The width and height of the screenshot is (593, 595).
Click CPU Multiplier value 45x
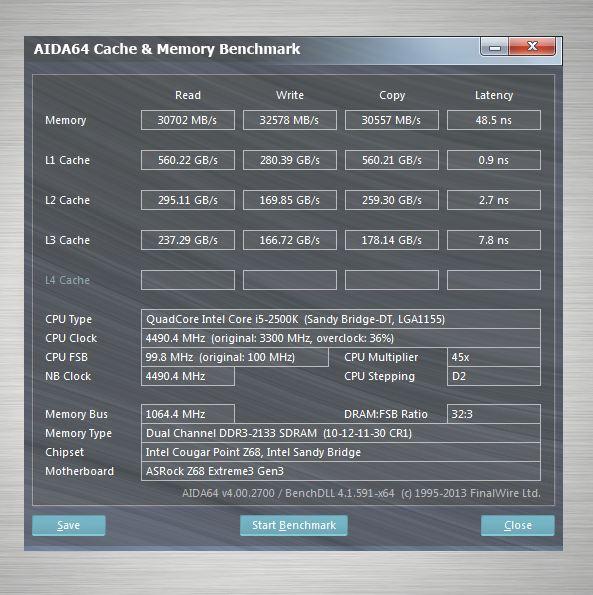coord(494,357)
